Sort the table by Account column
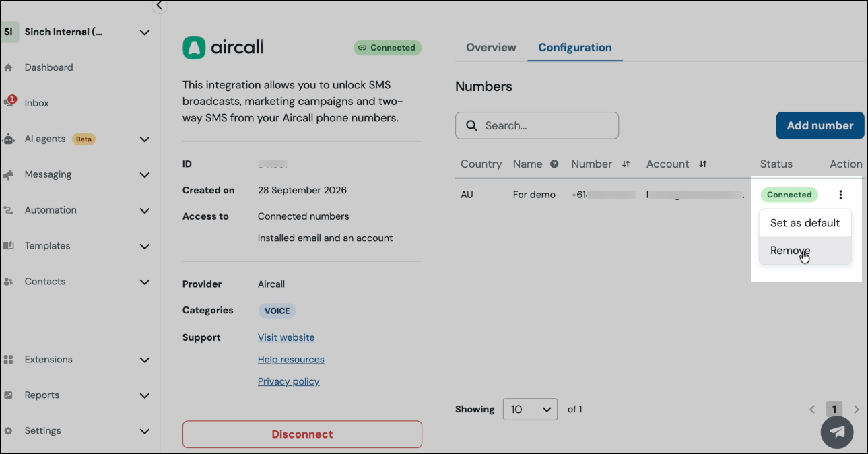The height and width of the screenshot is (454, 868). pyautogui.click(x=703, y=164)
